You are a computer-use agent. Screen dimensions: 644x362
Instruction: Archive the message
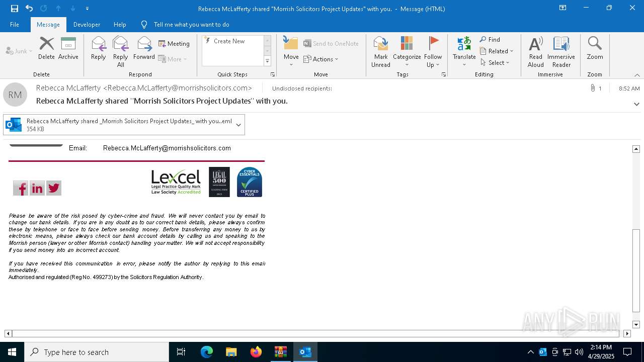pos(68,48)
